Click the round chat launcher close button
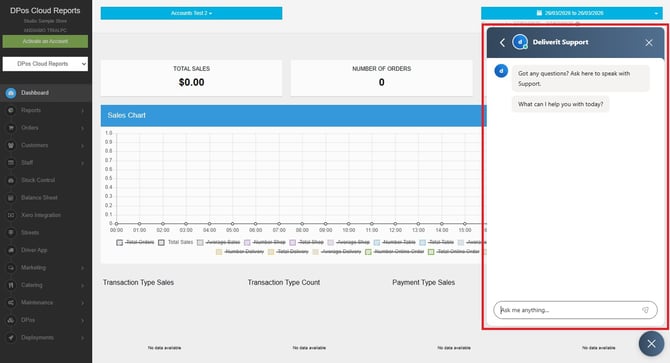Viewport: 670px width, 363px height. (651, 343)
